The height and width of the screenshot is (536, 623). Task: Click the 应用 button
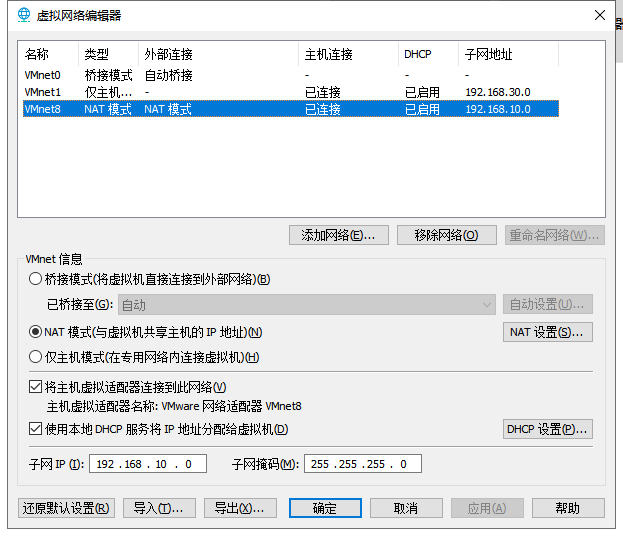pos(487,508)
